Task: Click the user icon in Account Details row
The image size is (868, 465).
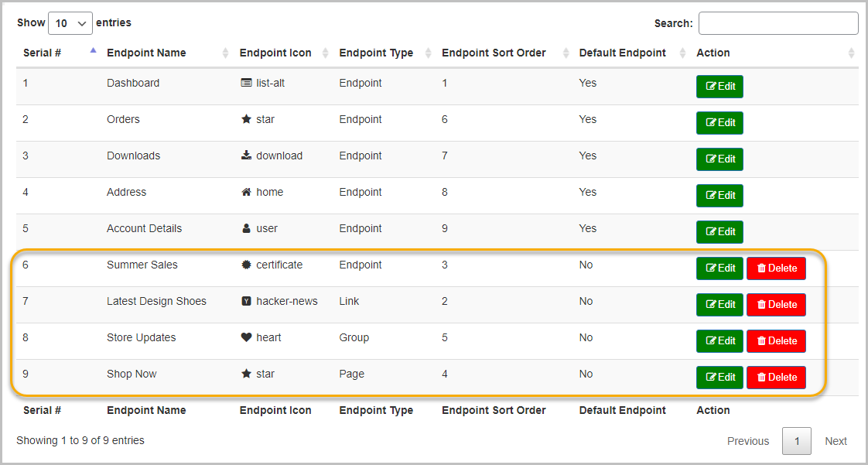Action: click(247, 228)
